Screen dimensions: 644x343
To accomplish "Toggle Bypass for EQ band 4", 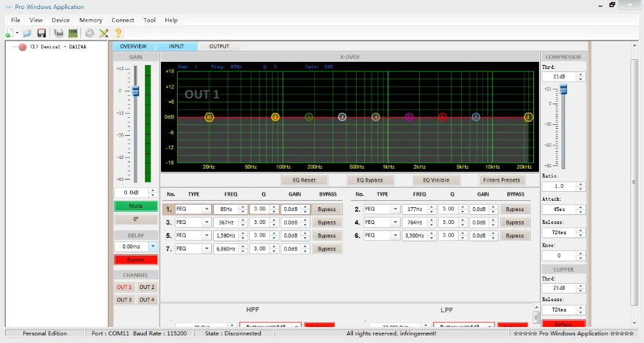I will coord(515,223).
